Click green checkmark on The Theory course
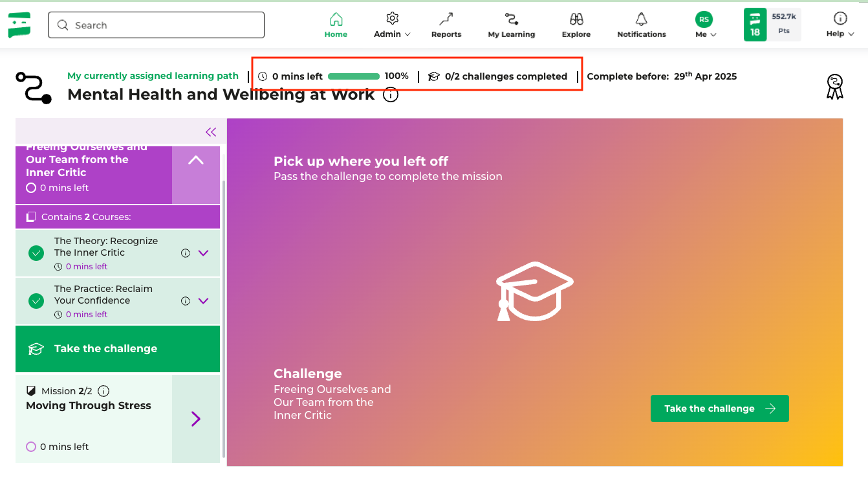 pos(36,253)
